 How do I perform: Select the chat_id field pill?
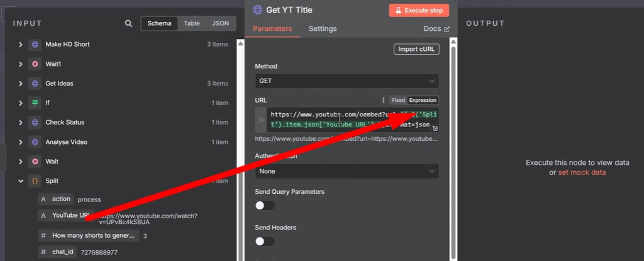tap(57, 252)
